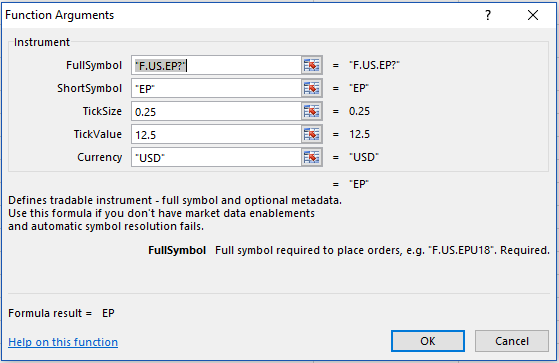Focus the TickSize input field
Viewport: 559px width, 363px height.
click(x=216, y=111)
